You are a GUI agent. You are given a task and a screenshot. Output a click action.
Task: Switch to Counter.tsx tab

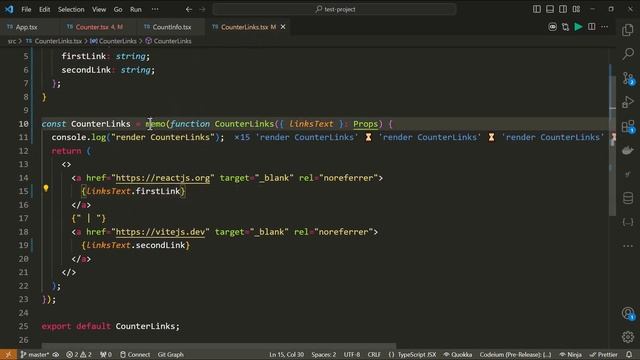point(98,27)
